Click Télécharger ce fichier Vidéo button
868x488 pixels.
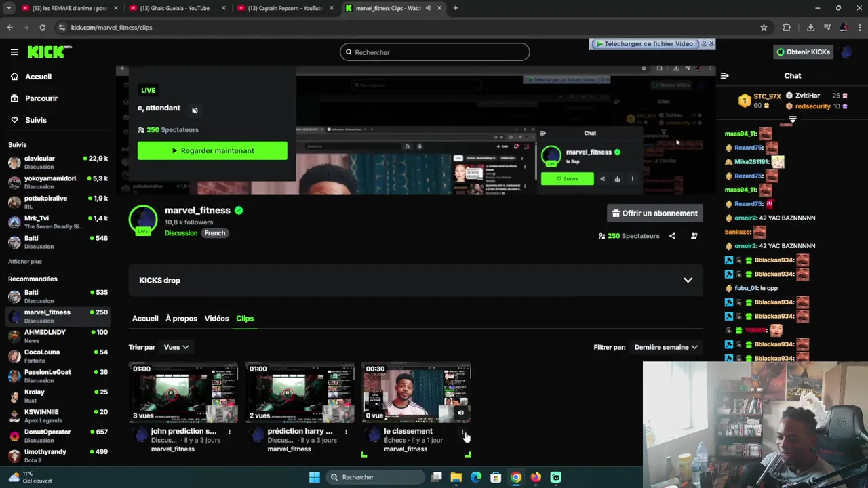point(644,43)
